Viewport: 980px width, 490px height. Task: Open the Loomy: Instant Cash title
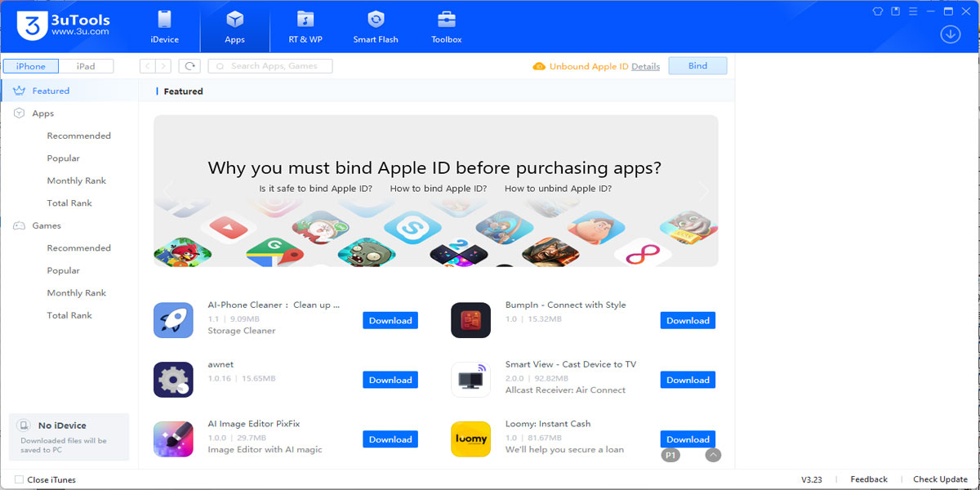[548, 424]
